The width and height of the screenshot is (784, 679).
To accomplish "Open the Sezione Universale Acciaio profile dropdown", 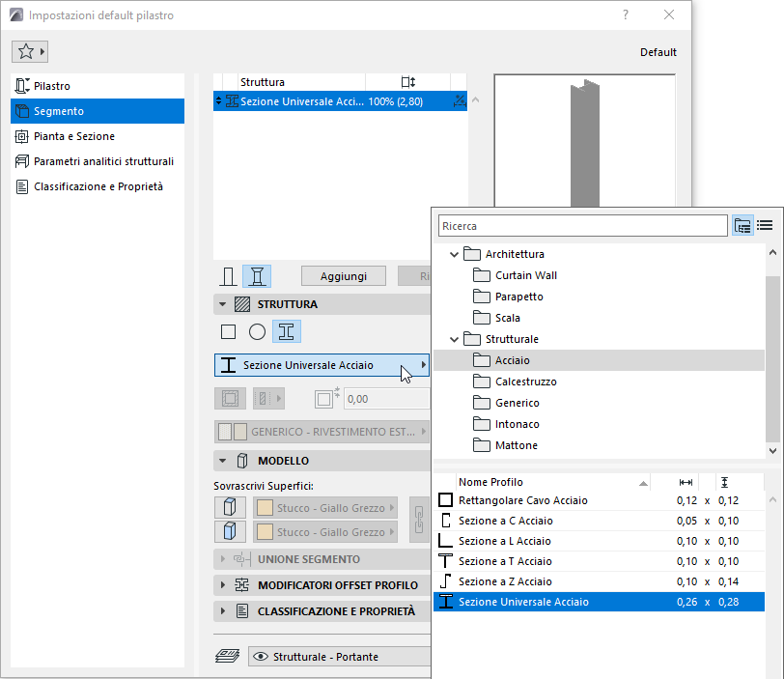I will (x=322, y=365).
